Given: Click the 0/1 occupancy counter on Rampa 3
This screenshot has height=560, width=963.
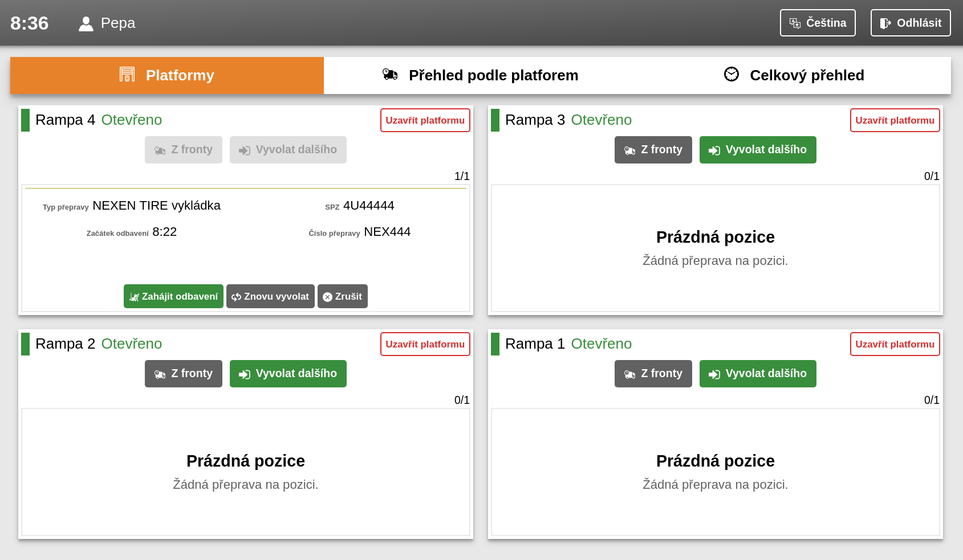Looking at the screenshot, I should (x=932, y=176).
